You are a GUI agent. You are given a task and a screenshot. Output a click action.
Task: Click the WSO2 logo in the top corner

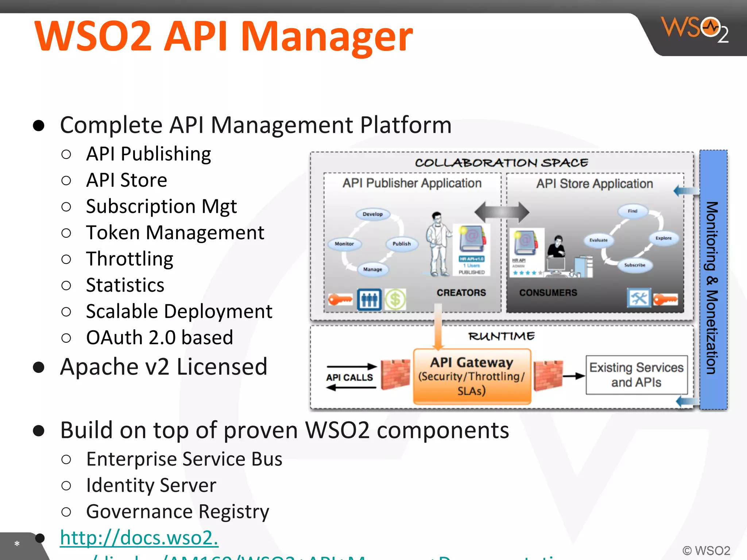[695, 29]
